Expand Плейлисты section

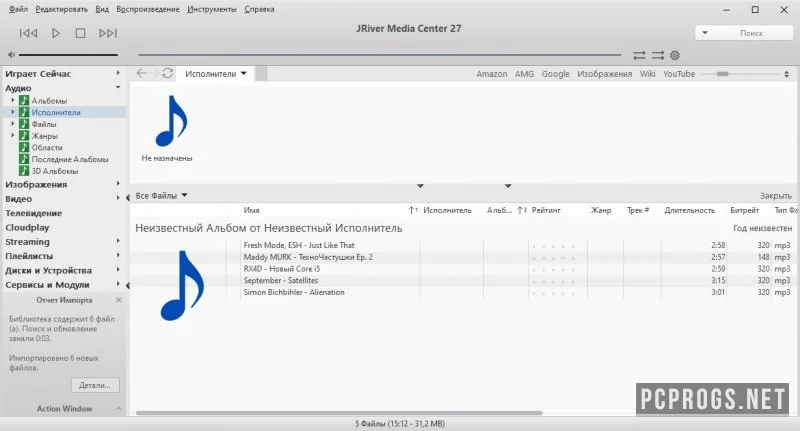coord(118,255)
